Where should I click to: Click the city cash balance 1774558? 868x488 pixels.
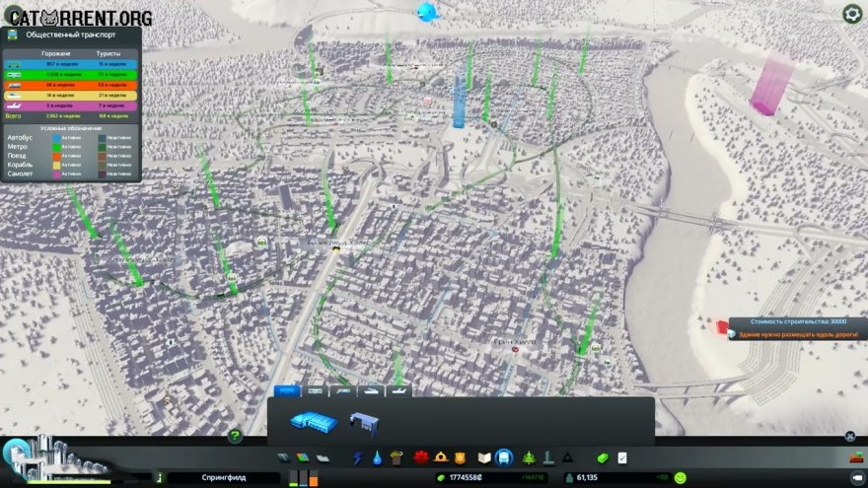(465, 477)
